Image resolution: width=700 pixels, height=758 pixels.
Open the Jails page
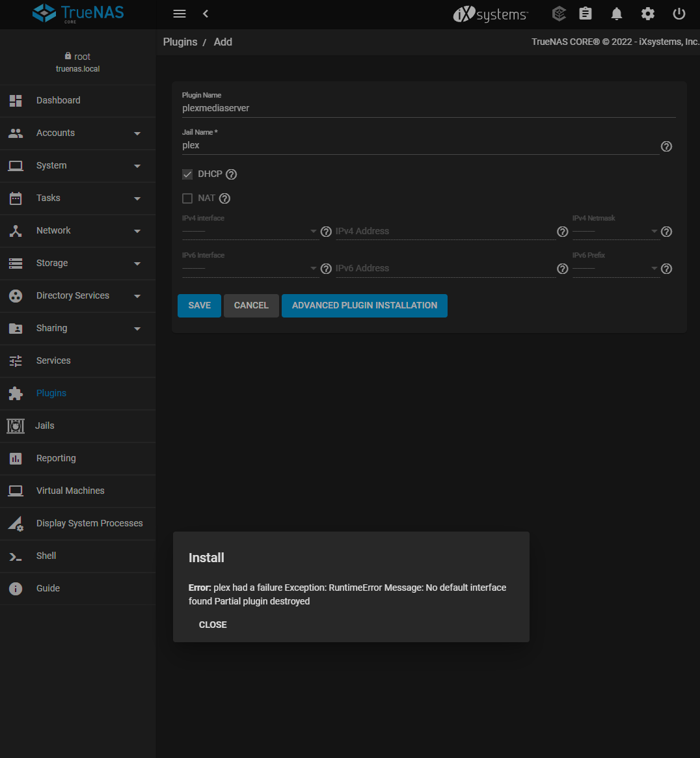click(77, 426)
